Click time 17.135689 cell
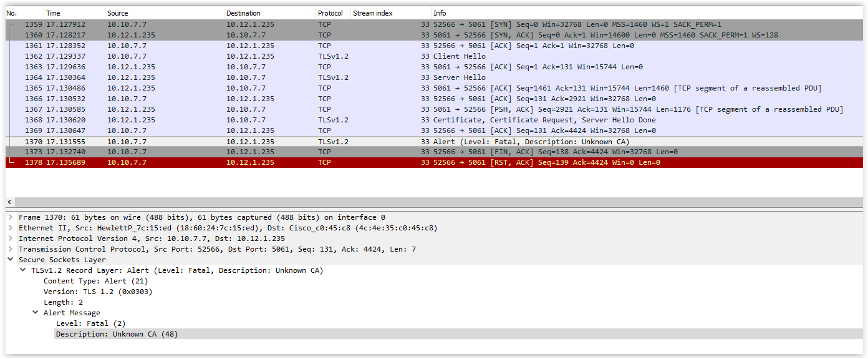The width and height of the screenshot is (868, 359). coord(65,162)
